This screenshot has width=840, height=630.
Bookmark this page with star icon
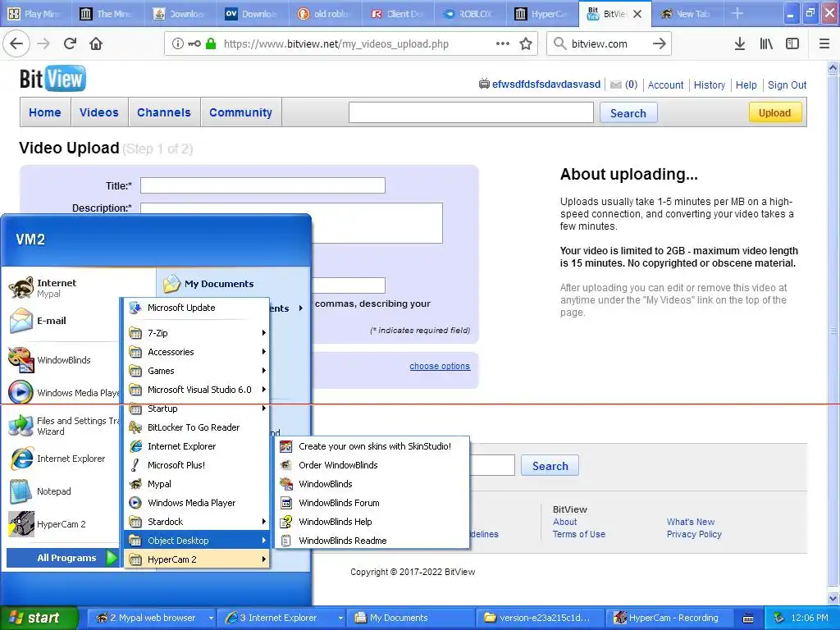pyautogui.click(x=526, y=44)
